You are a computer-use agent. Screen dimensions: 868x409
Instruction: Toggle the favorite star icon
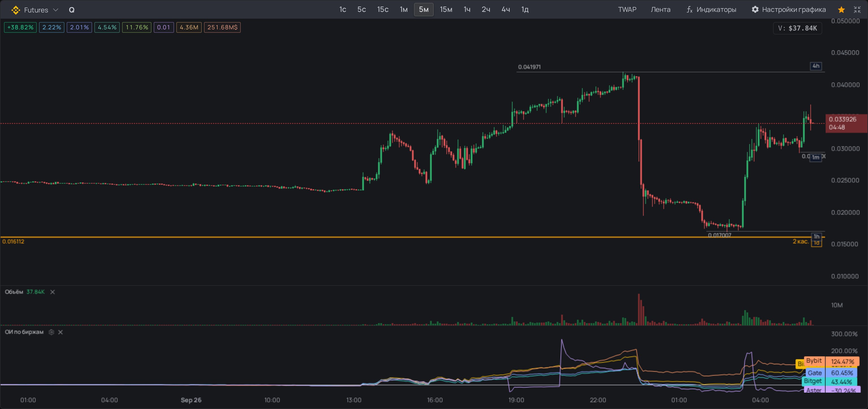pyautogui.click(x=841, y=10)
